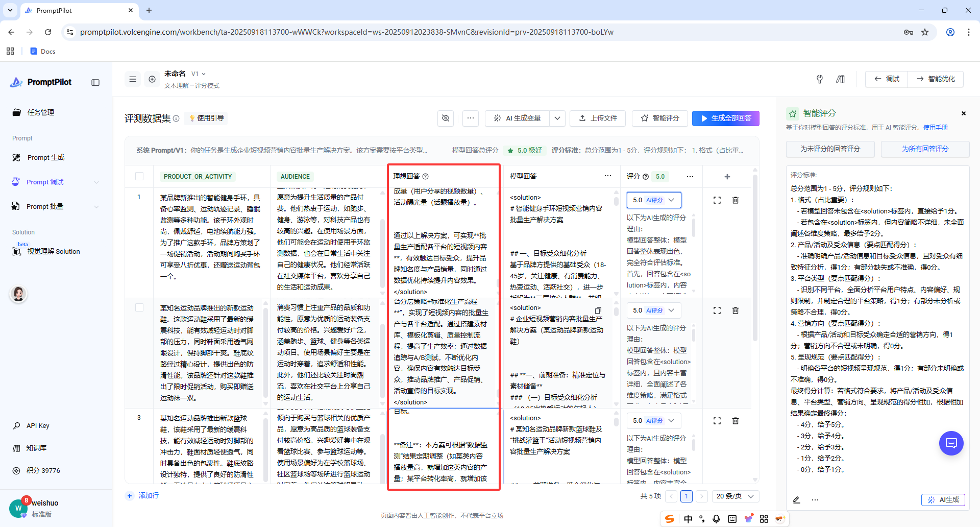Click the edit pencil icon in scoring panel

click(x=796, y=500)
